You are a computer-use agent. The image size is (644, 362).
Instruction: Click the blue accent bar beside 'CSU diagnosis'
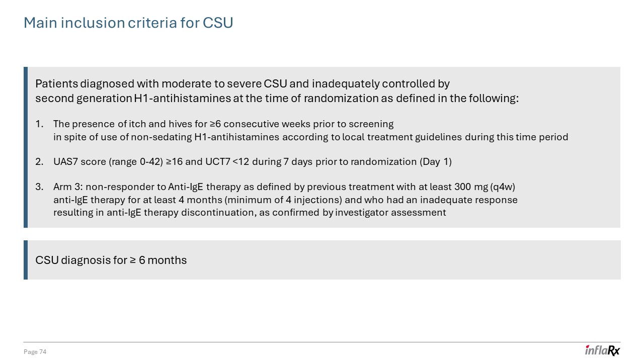(x=26, y=260)
